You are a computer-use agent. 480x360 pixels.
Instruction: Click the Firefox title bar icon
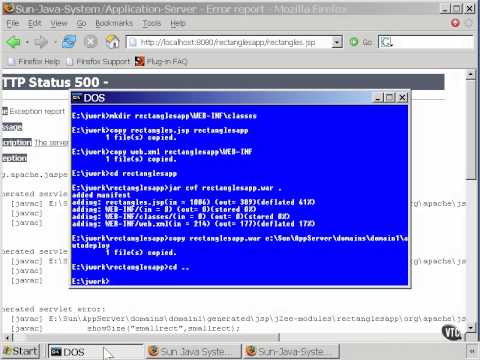pos(9,8)
